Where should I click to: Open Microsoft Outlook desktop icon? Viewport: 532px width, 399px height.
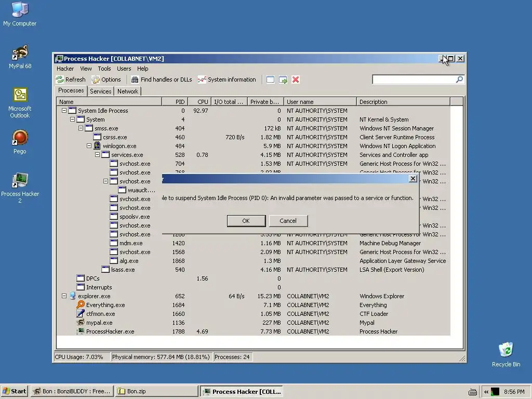pyautogui.click(x=20, y=103)
